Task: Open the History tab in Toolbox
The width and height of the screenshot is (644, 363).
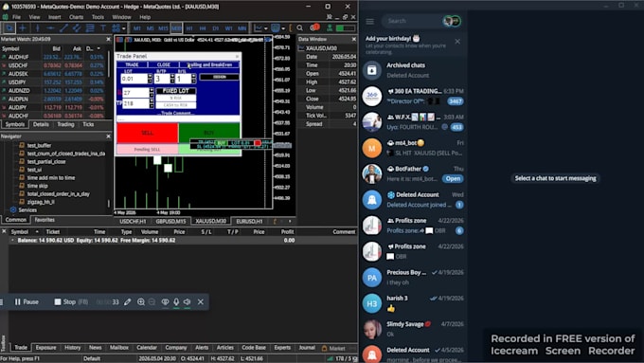Action: pyautogui.click(x=72, y=348)
